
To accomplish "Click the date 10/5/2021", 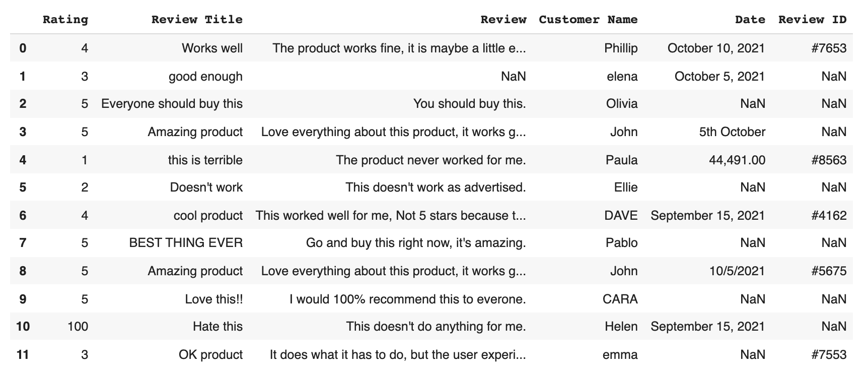I will click(737, 271).
